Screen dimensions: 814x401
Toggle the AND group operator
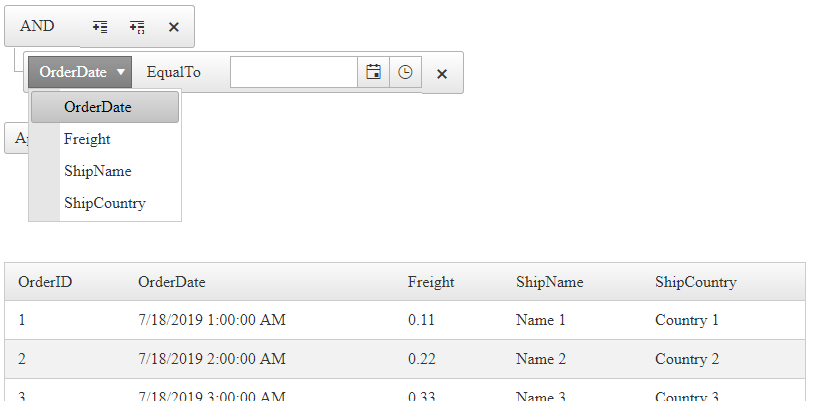click(x=38, y=26)
